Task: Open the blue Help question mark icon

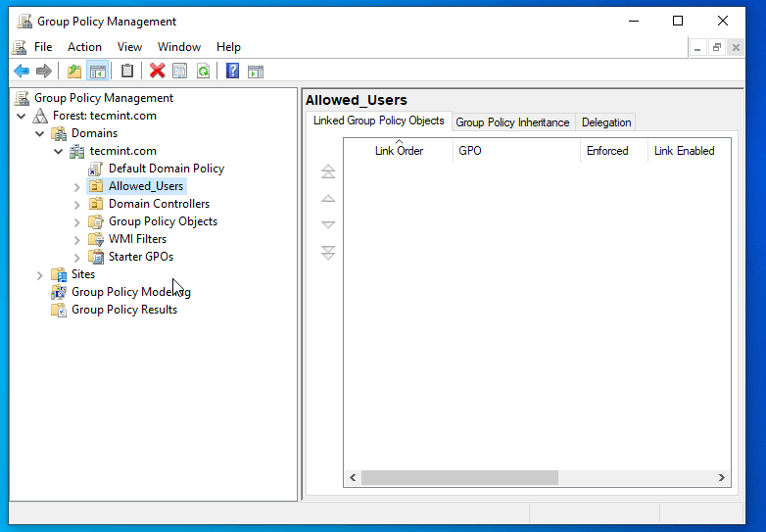Action: click(232, 71)
